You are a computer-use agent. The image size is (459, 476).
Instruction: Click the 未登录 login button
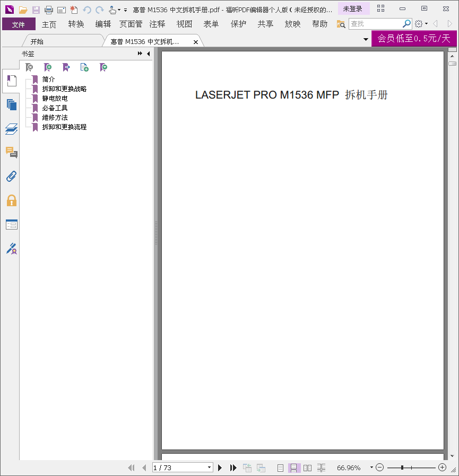353,9
